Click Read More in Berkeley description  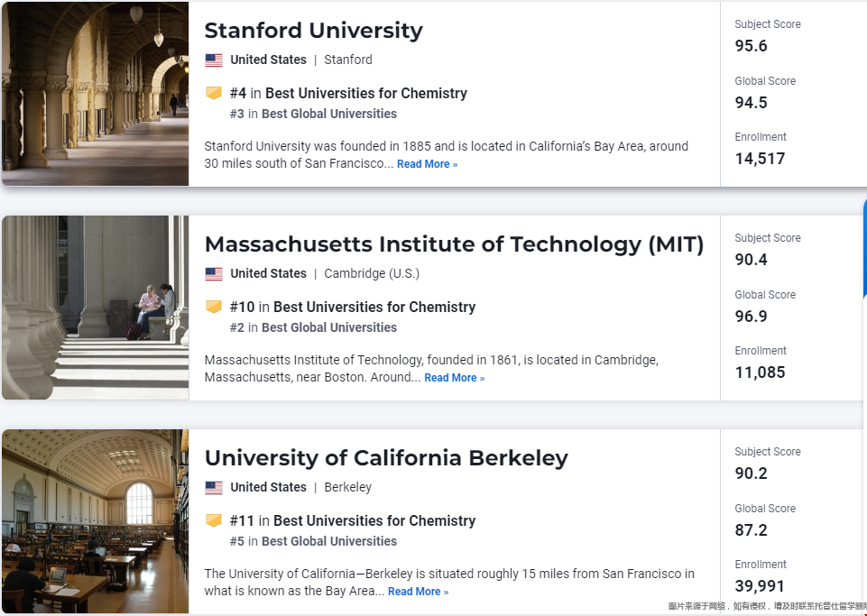[x=418, y=592]
